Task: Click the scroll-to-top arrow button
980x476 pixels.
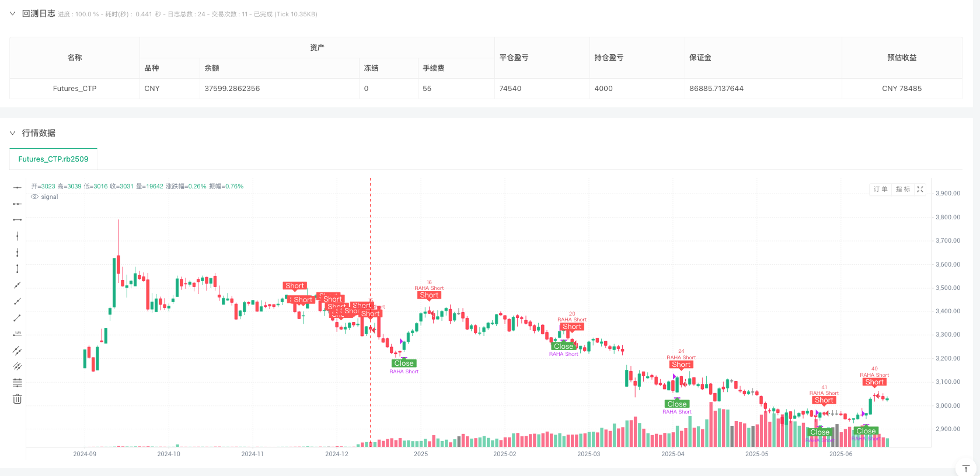Action: [966, 468]
